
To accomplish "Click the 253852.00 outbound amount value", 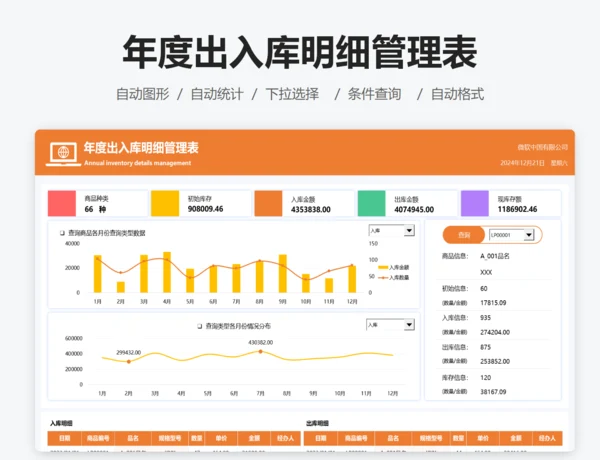I will click(x=495, y=361).
